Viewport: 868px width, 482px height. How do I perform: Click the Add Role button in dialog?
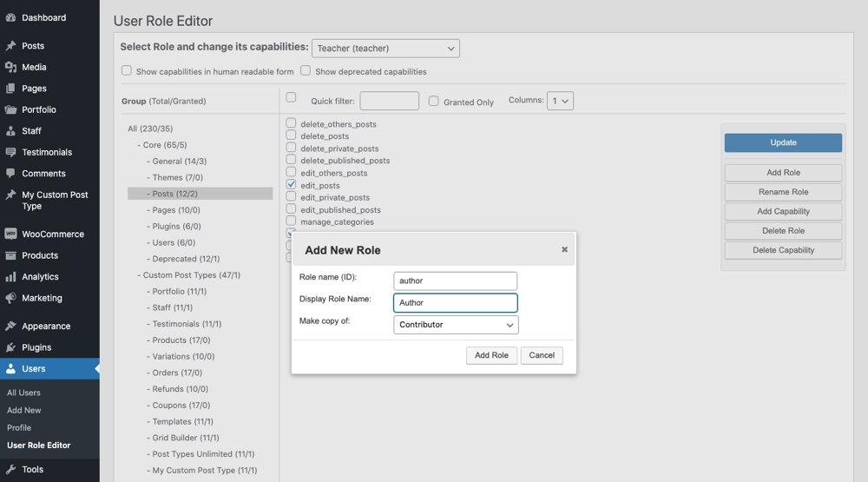[x=491, y=355]
